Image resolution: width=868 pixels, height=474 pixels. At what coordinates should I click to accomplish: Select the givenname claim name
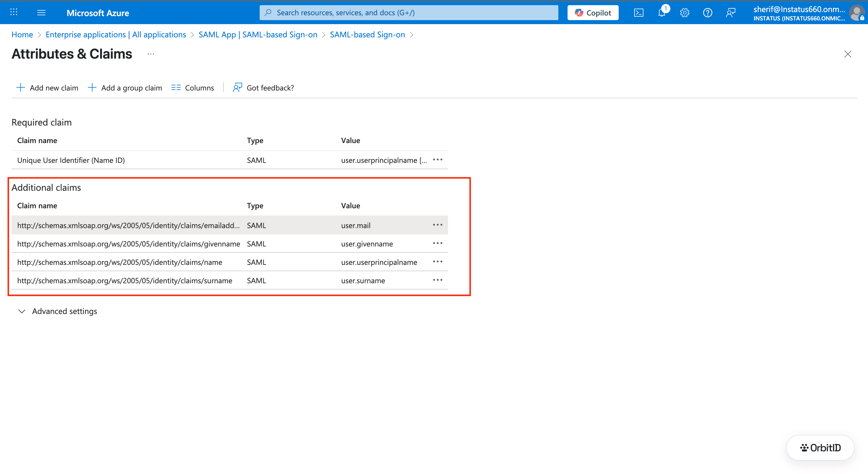[129, 244]
